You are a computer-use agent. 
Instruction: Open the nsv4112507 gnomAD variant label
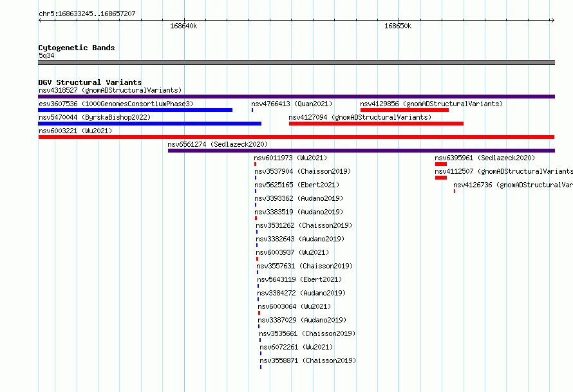pyautogui.click(x=503, y=171)
